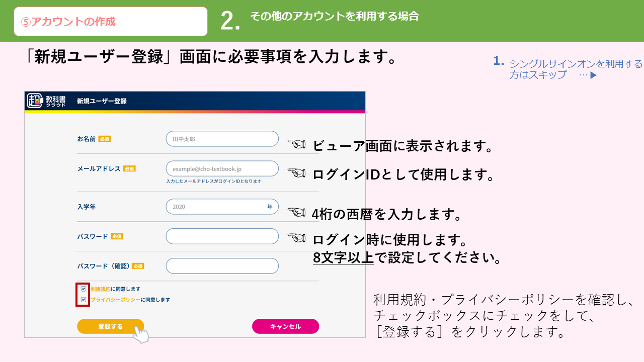Open the 利用規約 link
The height and width of the screenshot is (362, 644).
(101, 289)
